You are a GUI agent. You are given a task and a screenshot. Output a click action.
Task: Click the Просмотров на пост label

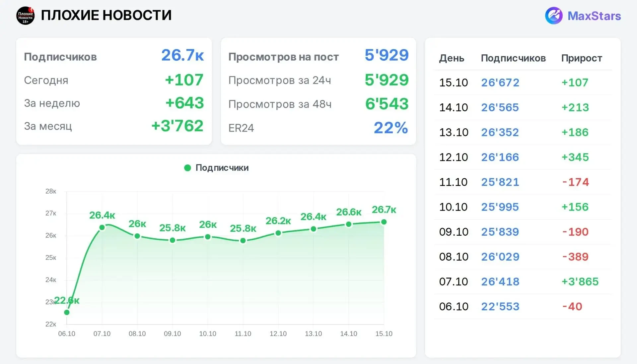click(x=284, y=57)
